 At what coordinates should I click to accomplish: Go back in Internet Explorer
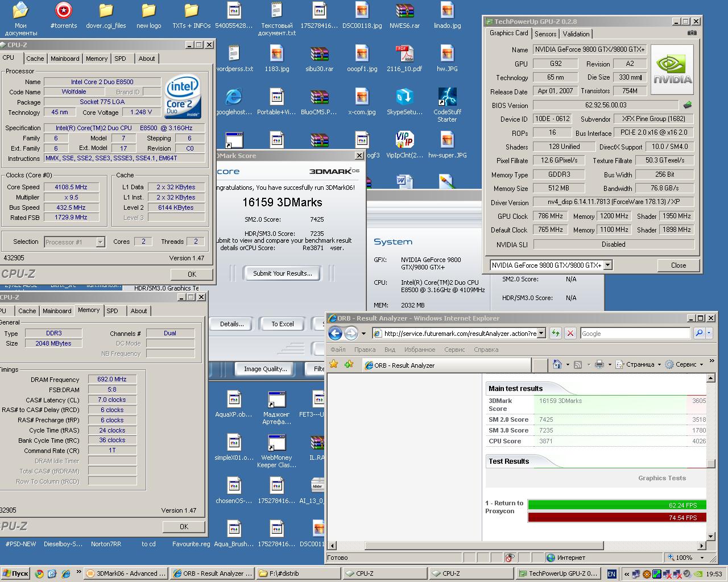click(336, 334)
